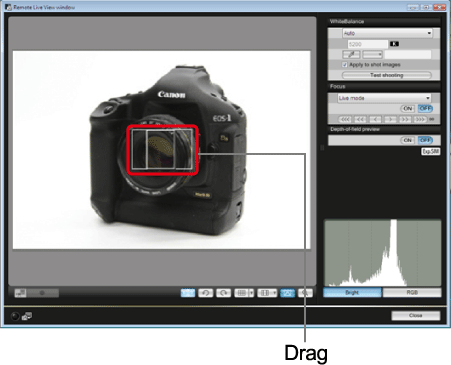Viewport: 451px width, 365px height.
Task: Rotate the live view image left
Action: pyautogui.click(x=206, y=293)
